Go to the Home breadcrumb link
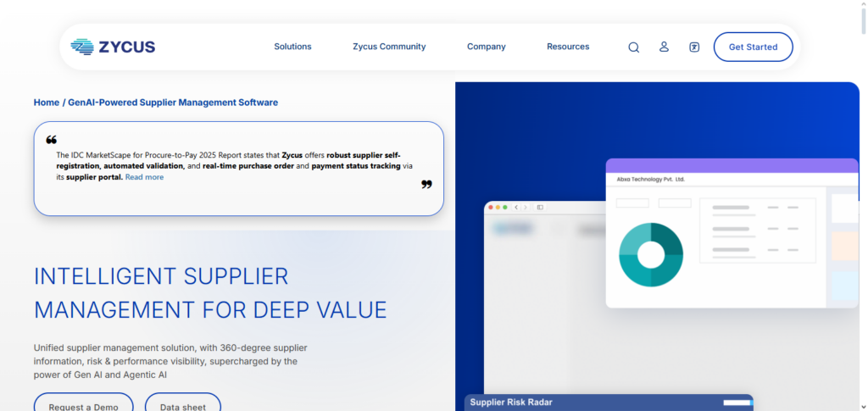Image resolution: width=868 pixels, height=411 pixels. [x=46, y=103]
